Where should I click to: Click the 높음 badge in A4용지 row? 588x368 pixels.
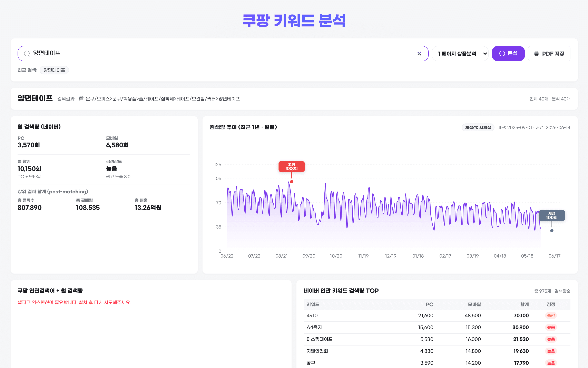[551, 328]
